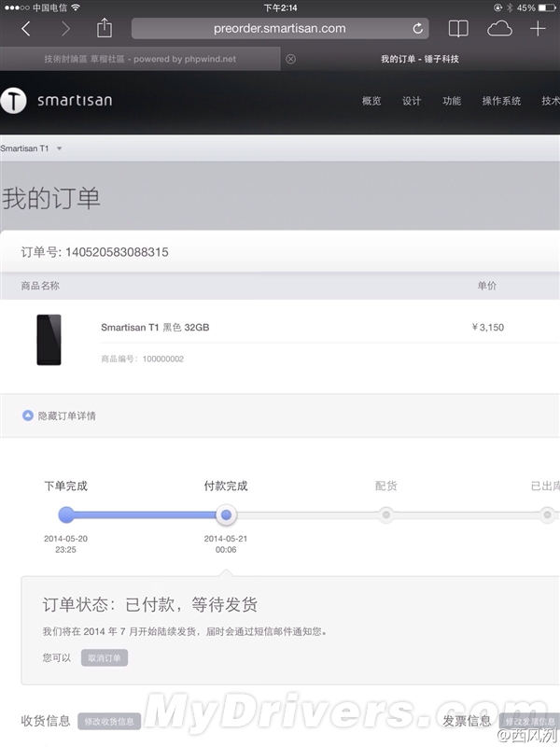Click the 修改收货信息 button
560x747 pixels.
pyautogui.click(x=109, y=721)
